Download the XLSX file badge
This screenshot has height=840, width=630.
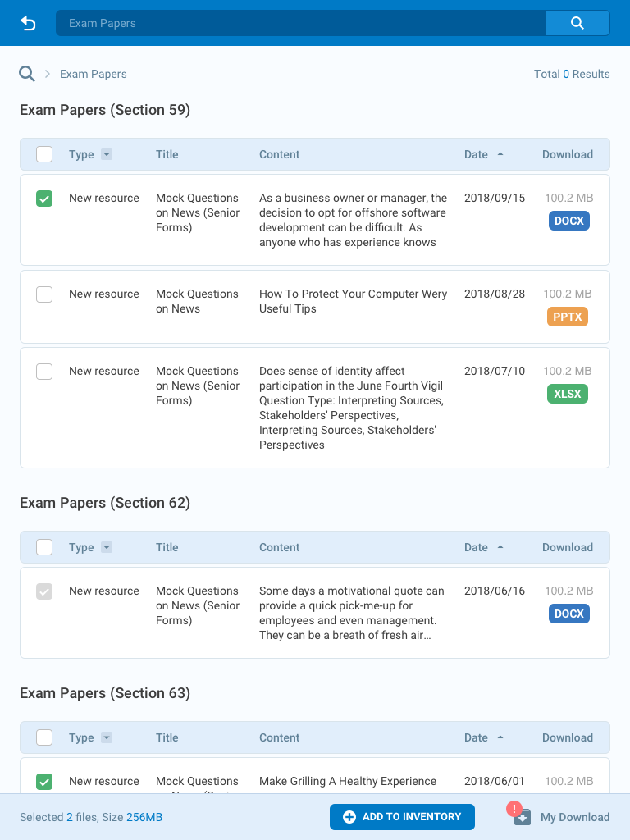567,394
